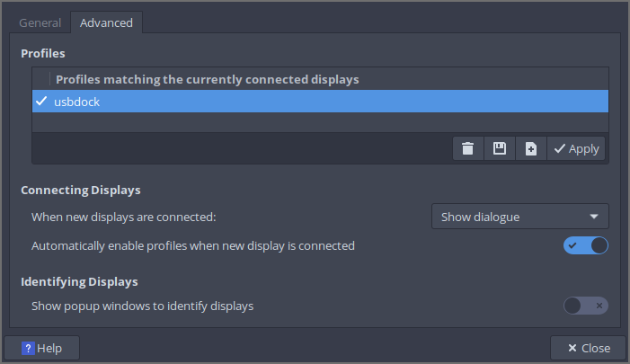Image resolution: width=630 pixels, height=364 pixels.
Task: Click the X icon on Close button
Action: point(571,348)
